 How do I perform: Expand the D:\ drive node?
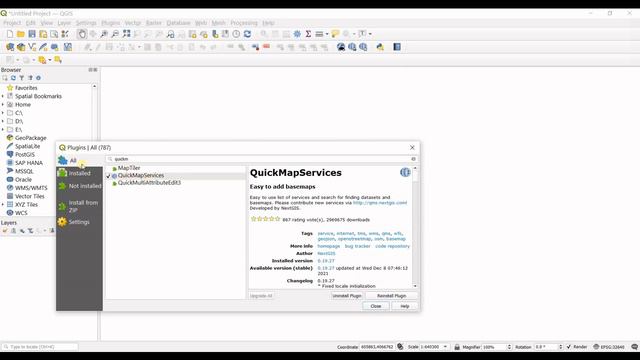(x=3, y=121)
